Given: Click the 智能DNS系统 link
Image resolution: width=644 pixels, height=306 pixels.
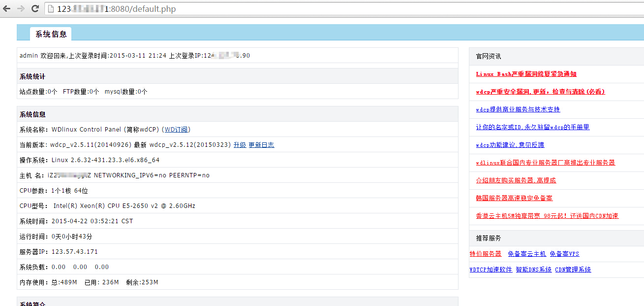Looking at the screenshot, I should [533, 270].
